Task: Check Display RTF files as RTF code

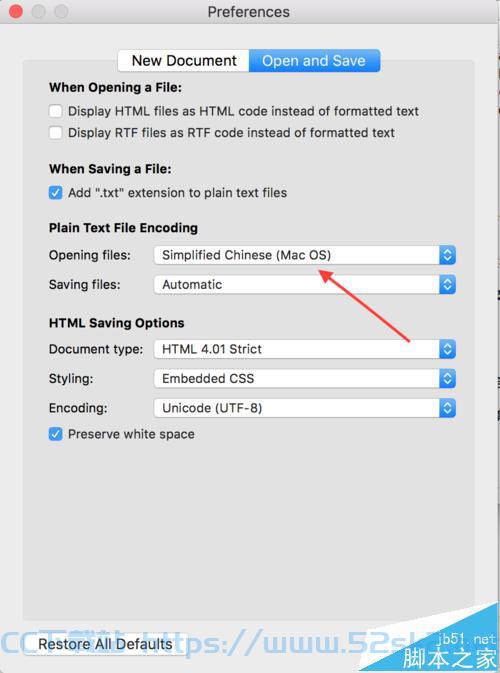Action: coord(55,133)
